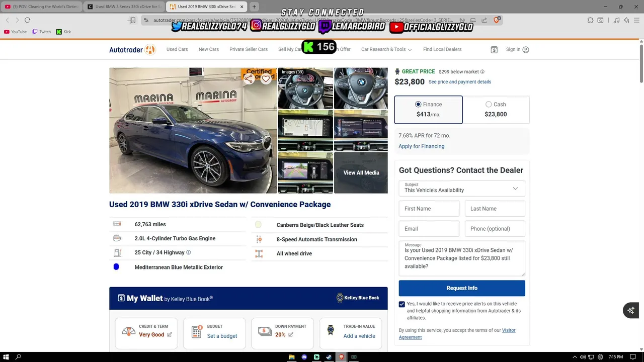Open the floating AI assistant sparkle button
The width and height of the screenshot is (644, 362).
point(631,310)
